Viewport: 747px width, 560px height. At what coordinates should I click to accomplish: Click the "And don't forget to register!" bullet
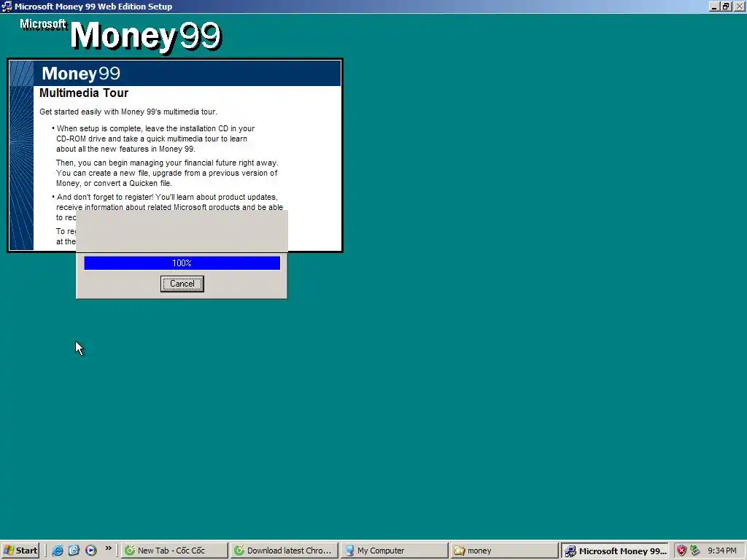pos(167,197)
